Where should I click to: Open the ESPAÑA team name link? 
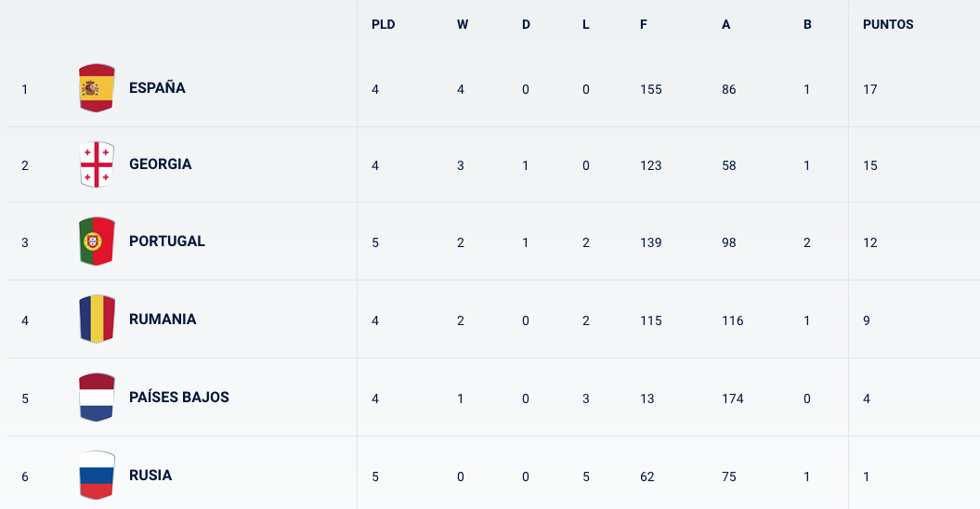click(x=157, y=88)
